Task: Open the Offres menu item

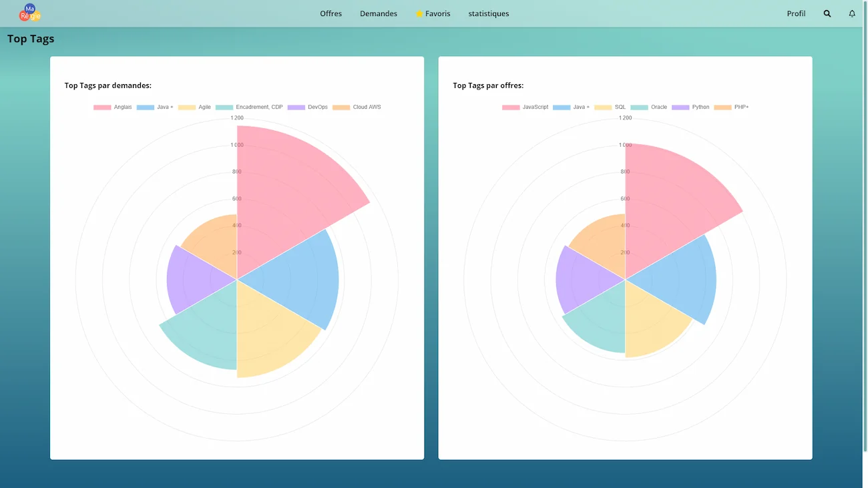Action: [x=331, y=13]
